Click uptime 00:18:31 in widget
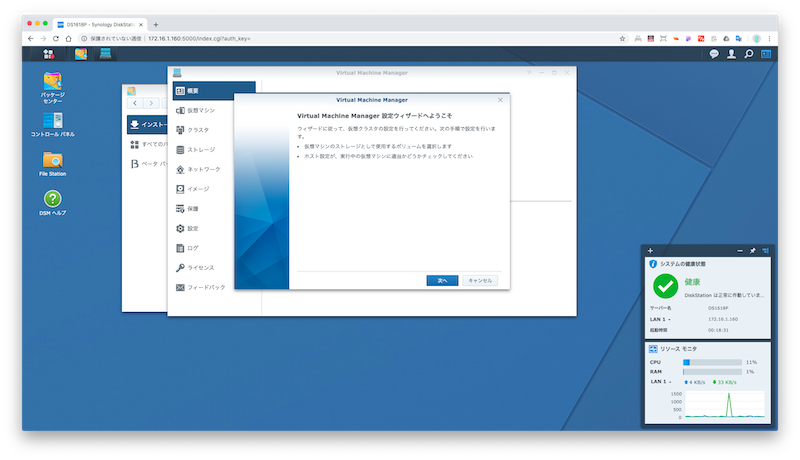Image resolution: width=800 pixels, height=460 pixels. tap(718, 330)
